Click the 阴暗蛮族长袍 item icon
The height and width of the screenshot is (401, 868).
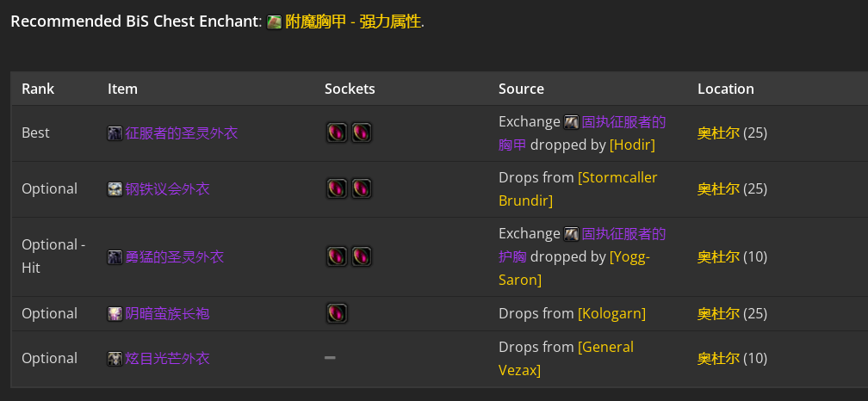tap(115, 314)
